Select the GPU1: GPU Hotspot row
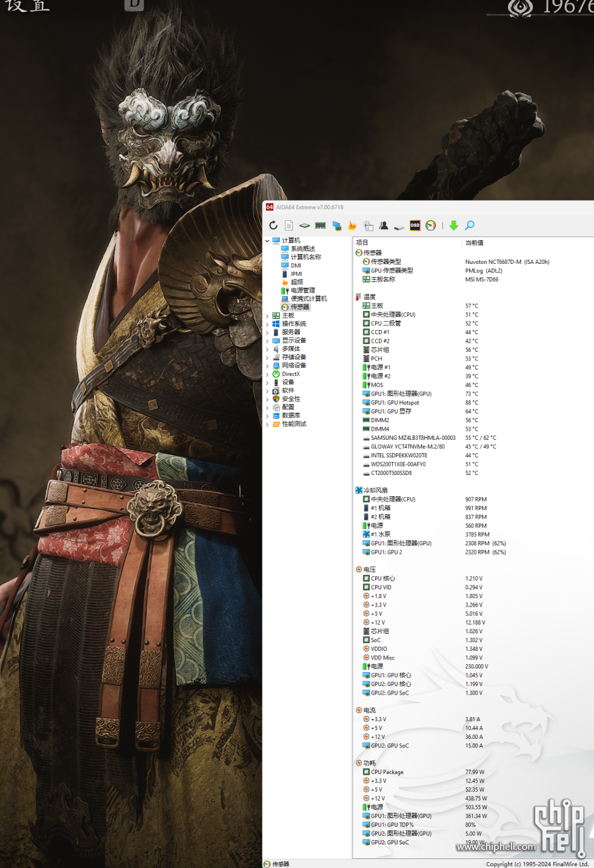Image resolution: width=594 pixels, height=868 pixels. (x=395, y=403)
